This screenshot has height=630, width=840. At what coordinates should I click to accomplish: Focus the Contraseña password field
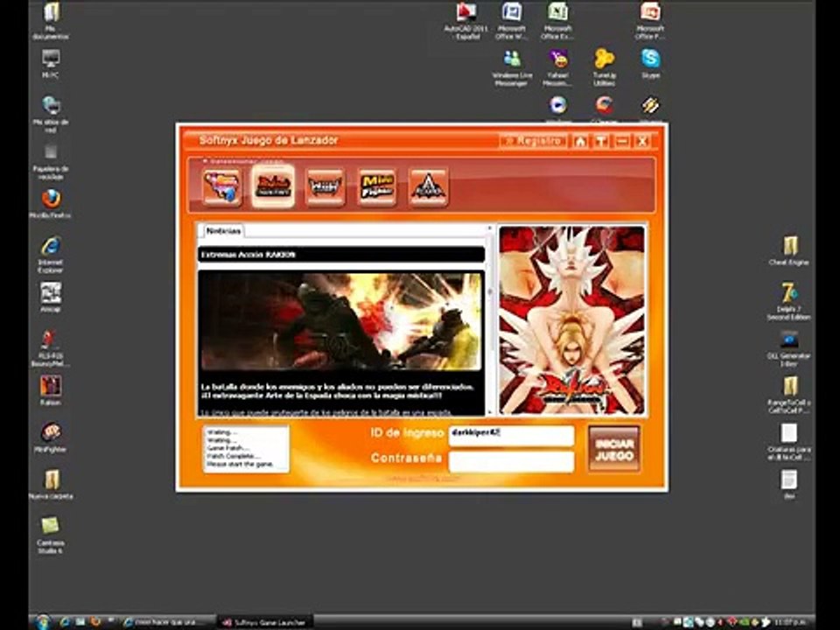click(x=511, y=461)
